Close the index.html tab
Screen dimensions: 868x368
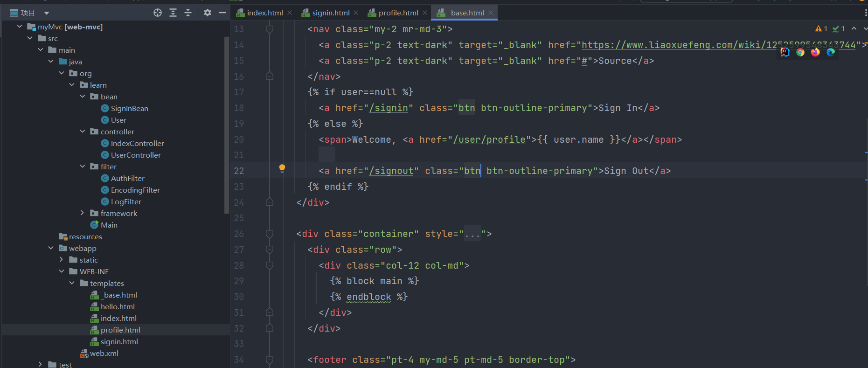tap(290, 13)
